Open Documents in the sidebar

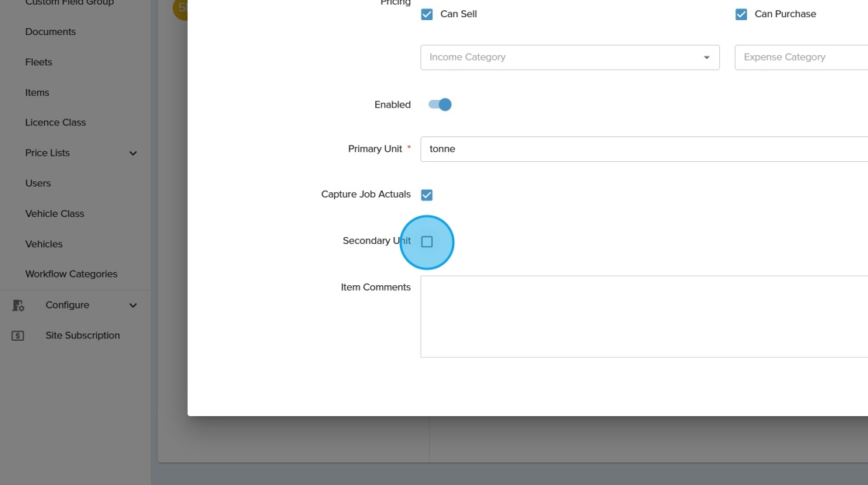[50, 32]
